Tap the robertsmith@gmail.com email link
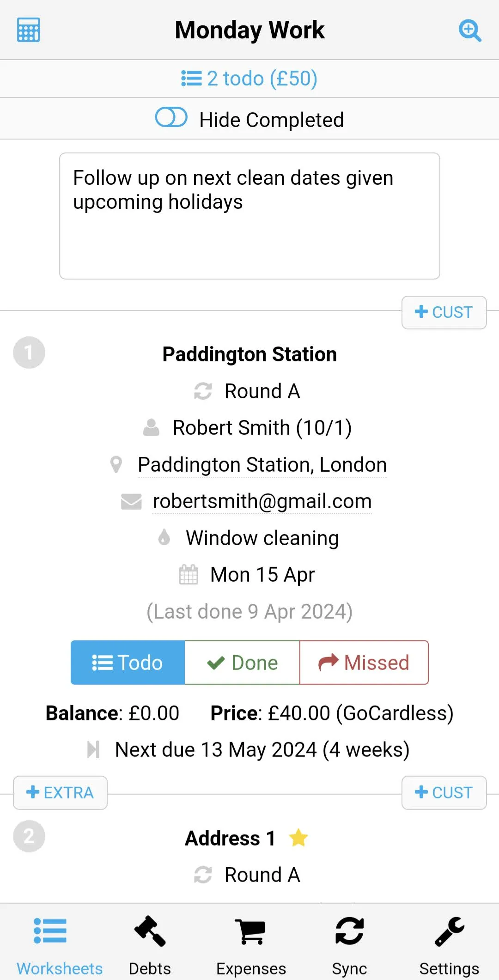Screen dimensions: 499x980 262,501
